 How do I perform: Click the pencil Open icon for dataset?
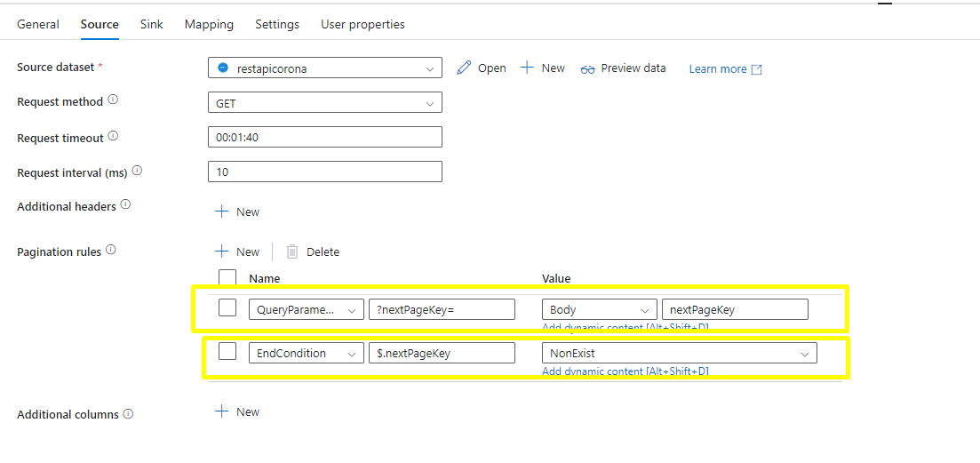tap(463, 68)
